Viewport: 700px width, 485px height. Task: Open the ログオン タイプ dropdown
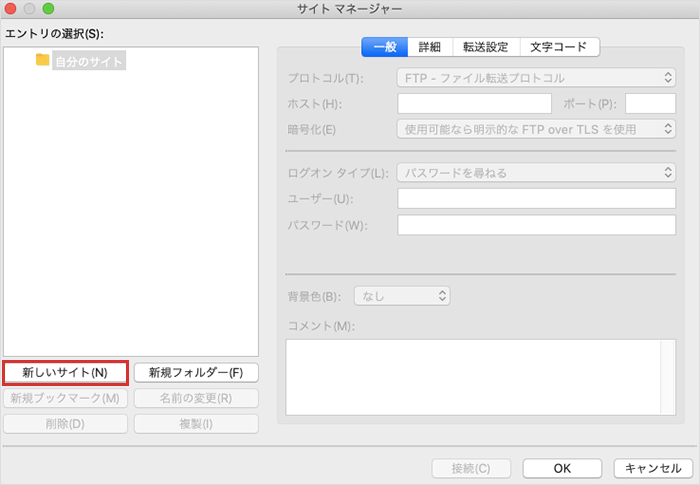537,173
